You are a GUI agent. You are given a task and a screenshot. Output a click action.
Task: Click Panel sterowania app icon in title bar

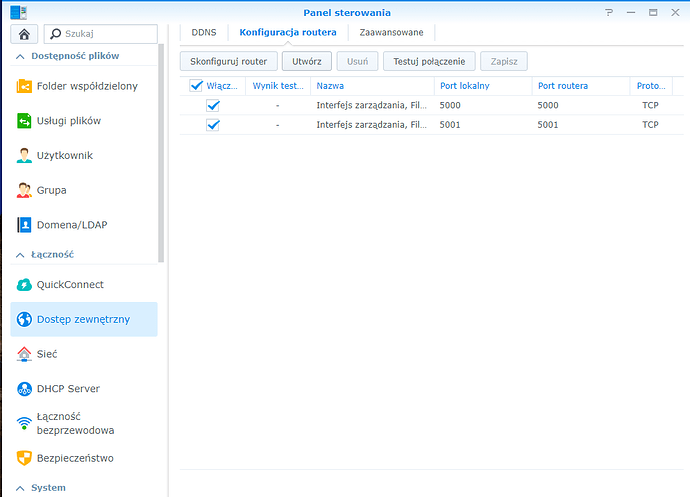pos(18,12)
